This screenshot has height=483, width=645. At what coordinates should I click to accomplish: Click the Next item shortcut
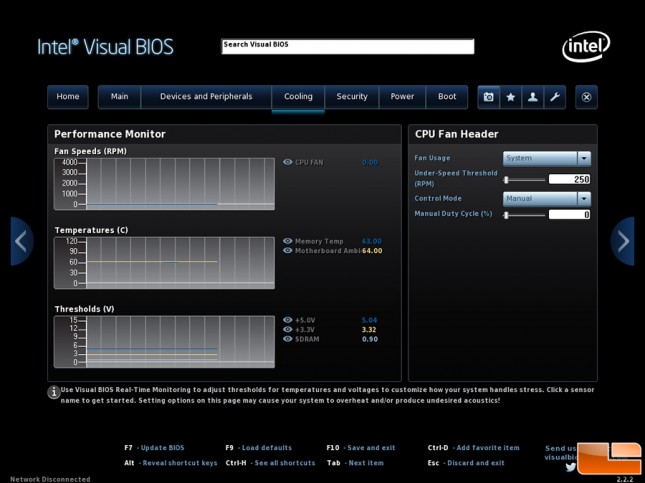tap(355, 463)
